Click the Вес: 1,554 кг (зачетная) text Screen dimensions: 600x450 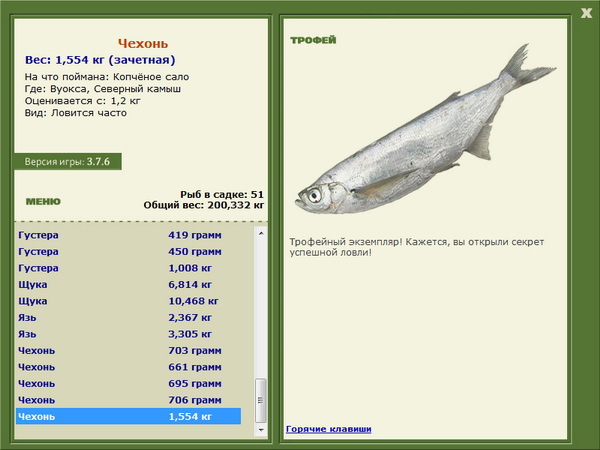[x=100, y=60]
